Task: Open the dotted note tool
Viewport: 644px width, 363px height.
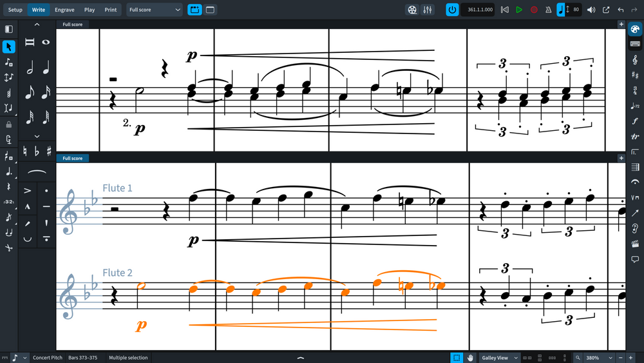Action: (8, 172)
